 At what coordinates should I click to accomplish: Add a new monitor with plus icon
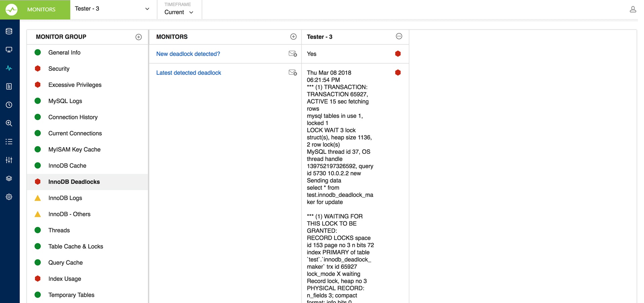[x=293, y=37]
